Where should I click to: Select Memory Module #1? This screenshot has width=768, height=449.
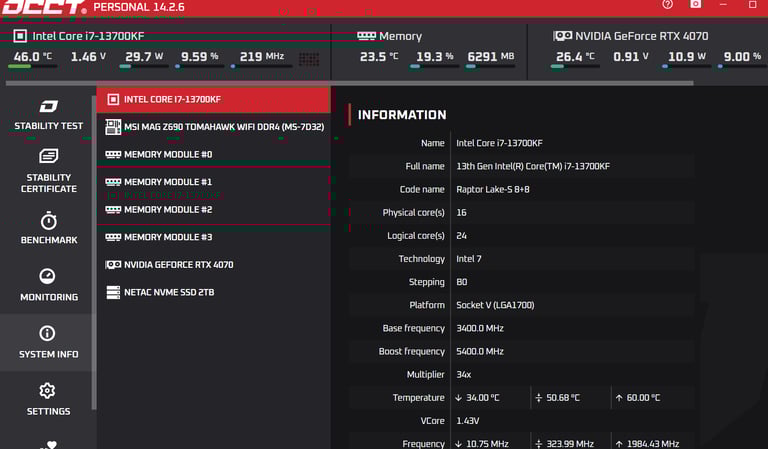click(x=214, y=182)
